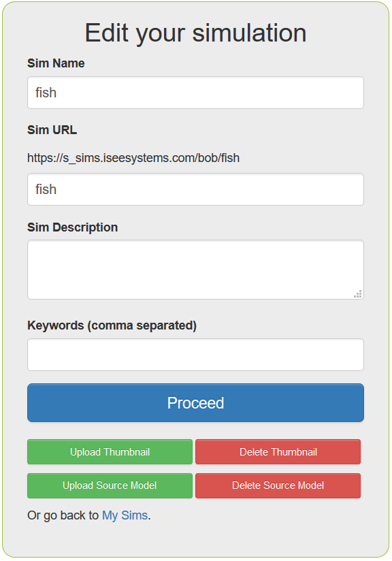Click the Sim Name label
Image resolution: width=392 pixels, height=561 pixels.
(x=56, y=63)
